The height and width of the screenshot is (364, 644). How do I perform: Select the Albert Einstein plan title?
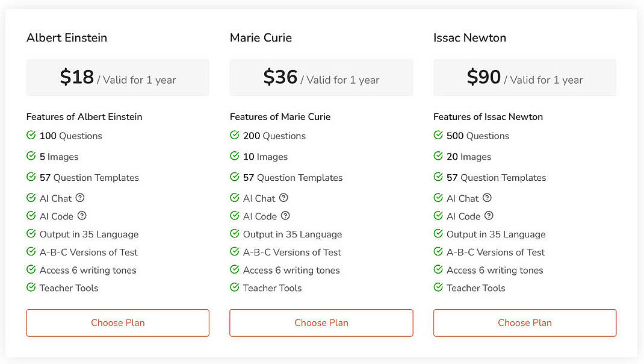coord(66,37)
